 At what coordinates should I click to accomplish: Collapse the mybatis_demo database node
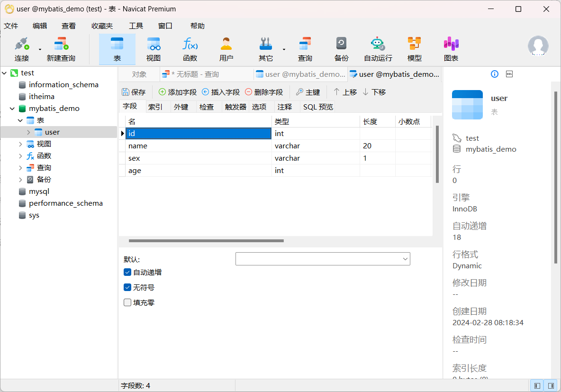pos(12,109)
